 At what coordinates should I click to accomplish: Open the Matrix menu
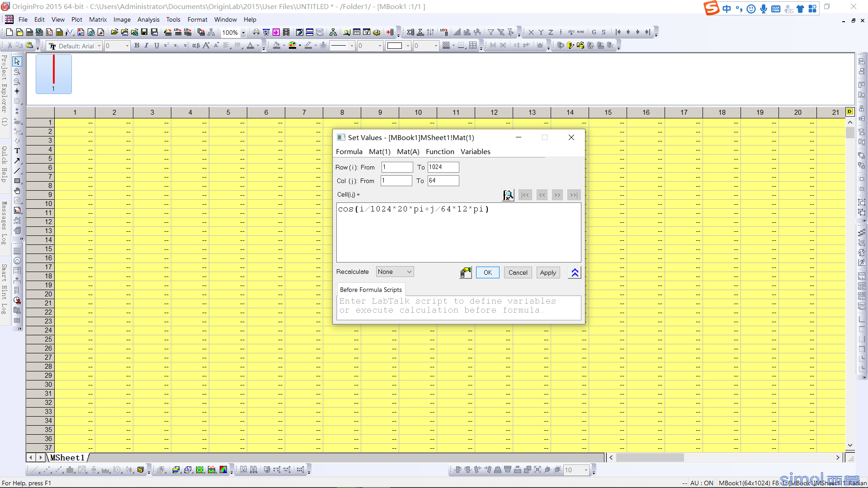click(x=98, y=19)
